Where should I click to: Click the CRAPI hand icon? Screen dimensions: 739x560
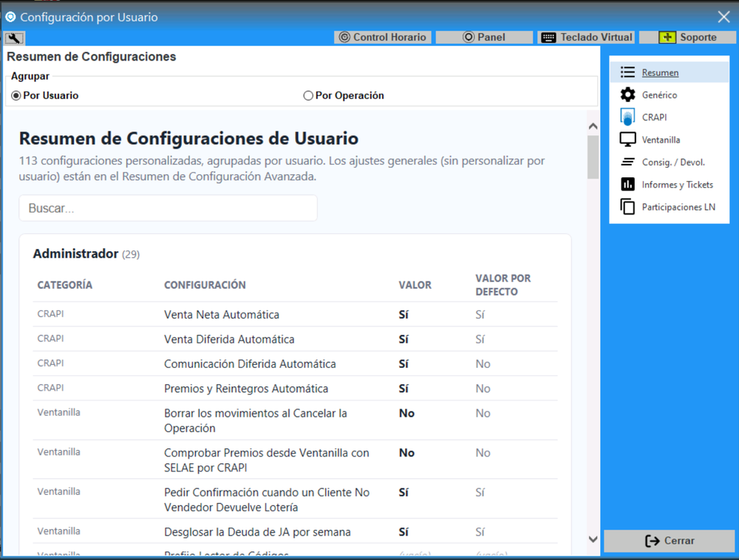point(627,117)
